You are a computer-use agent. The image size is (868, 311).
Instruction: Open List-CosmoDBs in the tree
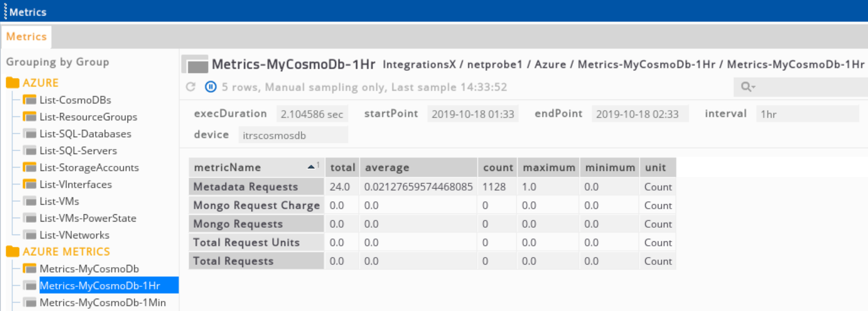point(75,100)
